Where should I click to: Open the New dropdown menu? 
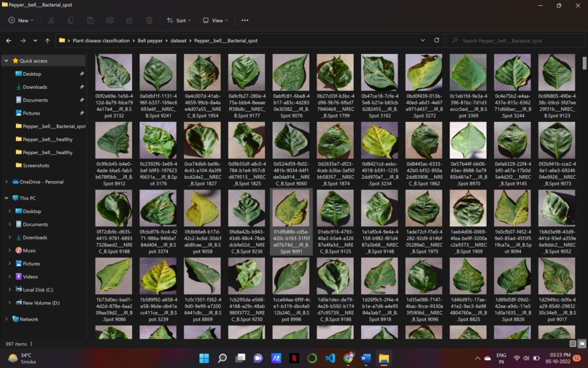(21, 20)
